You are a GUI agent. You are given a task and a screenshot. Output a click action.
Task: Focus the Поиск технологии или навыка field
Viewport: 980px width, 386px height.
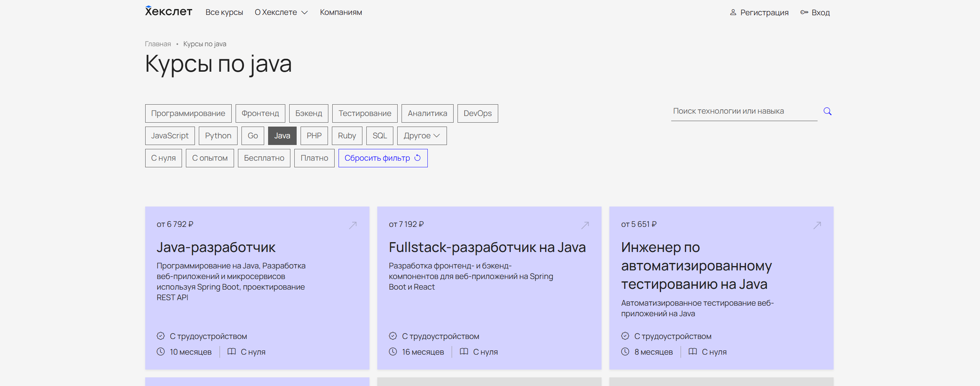point(744,111)
